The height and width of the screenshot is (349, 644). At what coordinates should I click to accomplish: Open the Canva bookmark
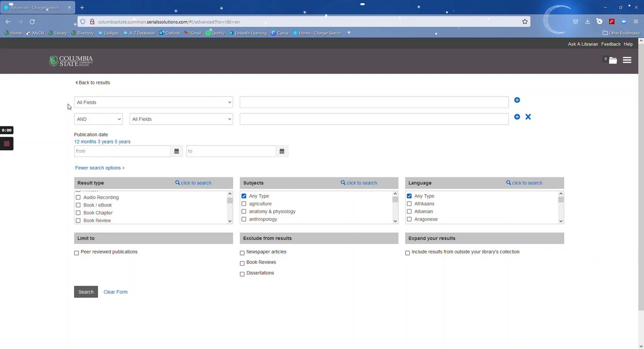tap(280, 33)
